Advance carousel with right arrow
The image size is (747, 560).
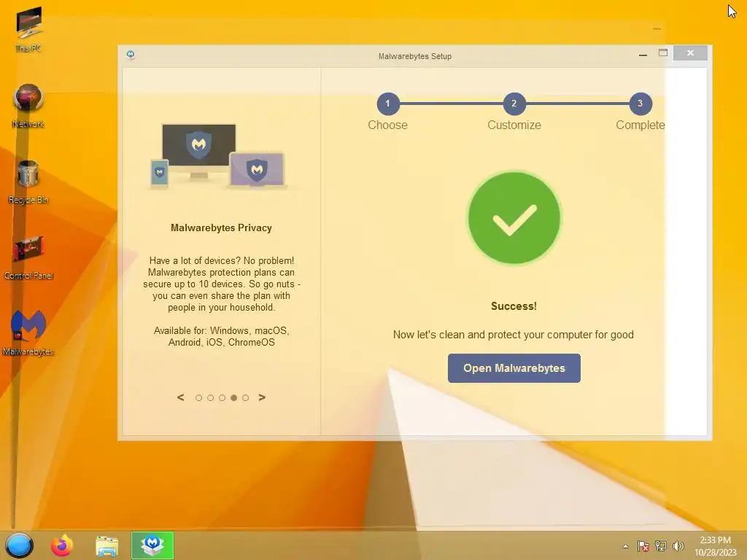pyautogui.click(x=262, y=397)
